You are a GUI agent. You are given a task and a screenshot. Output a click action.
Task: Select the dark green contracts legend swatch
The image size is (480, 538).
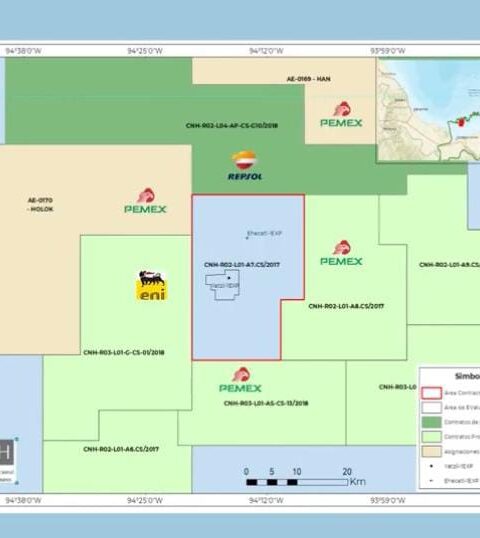tap(432, 422)
